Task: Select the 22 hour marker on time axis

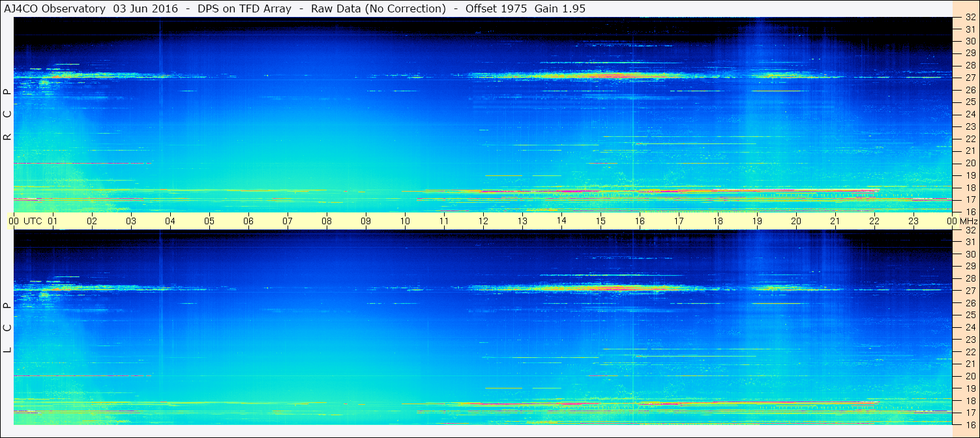Action: (x=874, y=221)
